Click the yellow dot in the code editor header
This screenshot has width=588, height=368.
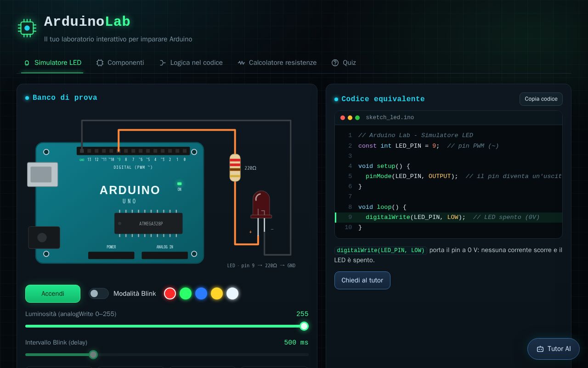350,118
